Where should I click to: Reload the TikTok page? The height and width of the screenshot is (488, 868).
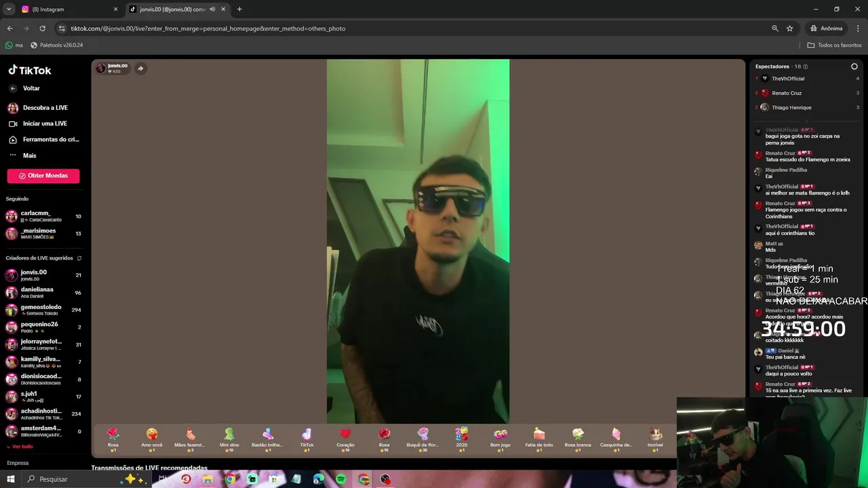42,28
